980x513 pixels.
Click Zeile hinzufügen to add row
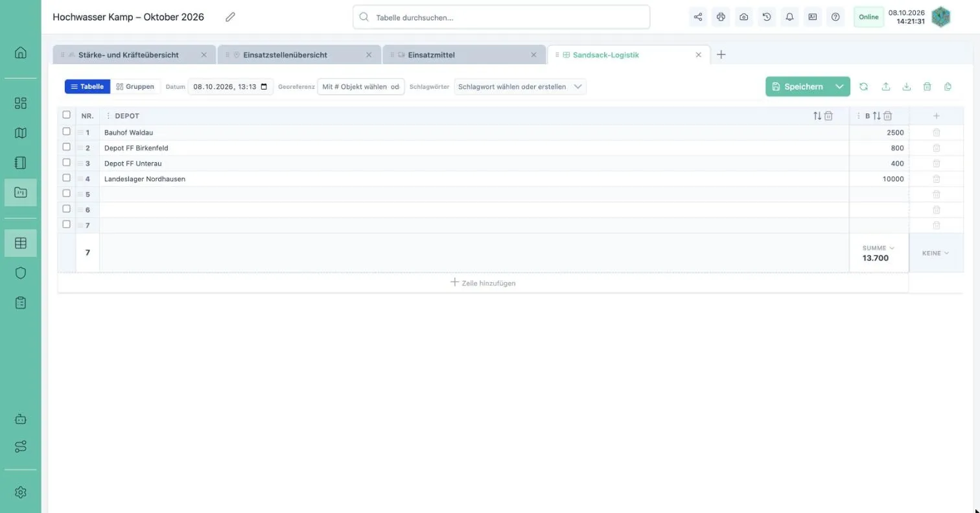coord(483,283)
